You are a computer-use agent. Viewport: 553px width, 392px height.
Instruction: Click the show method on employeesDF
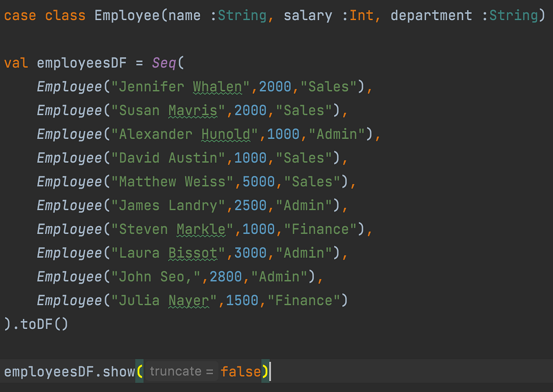coord(118,371)
